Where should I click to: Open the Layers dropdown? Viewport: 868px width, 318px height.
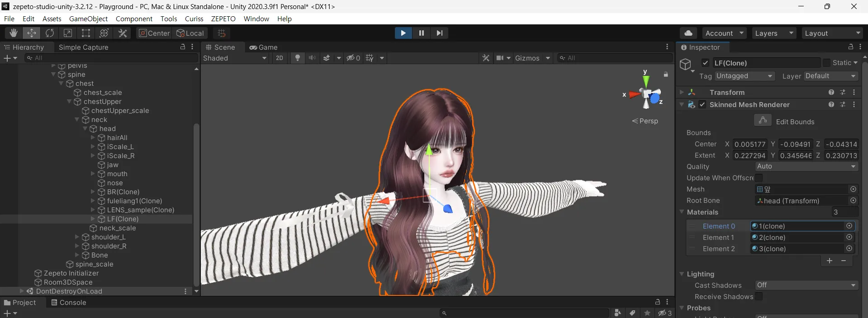pyautogui.click(x=774, y=33)
